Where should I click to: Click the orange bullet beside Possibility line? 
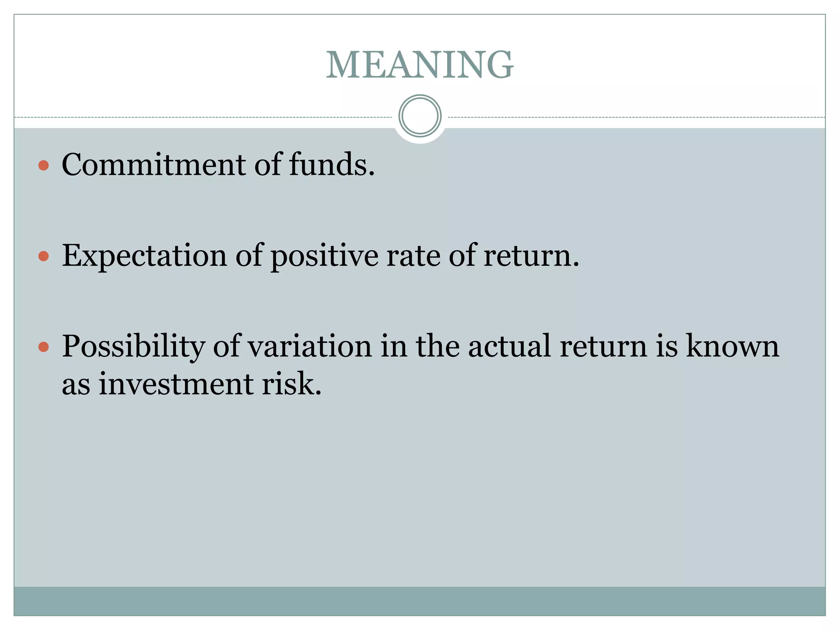coord(43,348)
